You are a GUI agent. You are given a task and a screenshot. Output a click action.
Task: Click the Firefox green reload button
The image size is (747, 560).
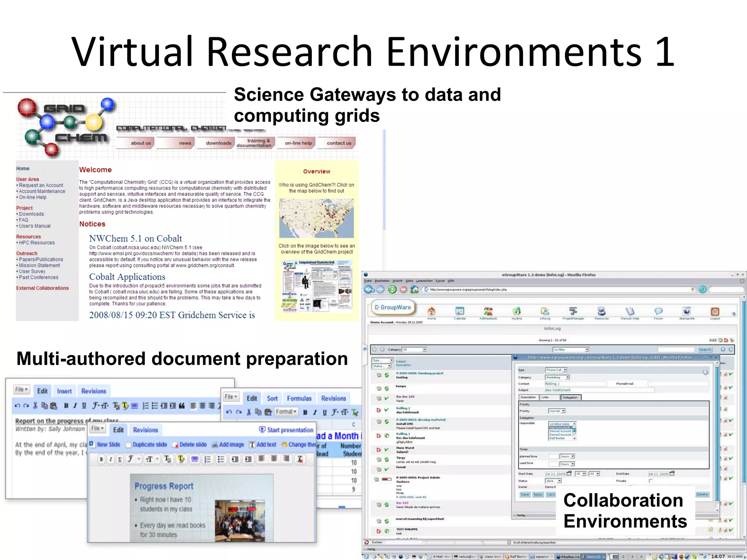point(392,289)
